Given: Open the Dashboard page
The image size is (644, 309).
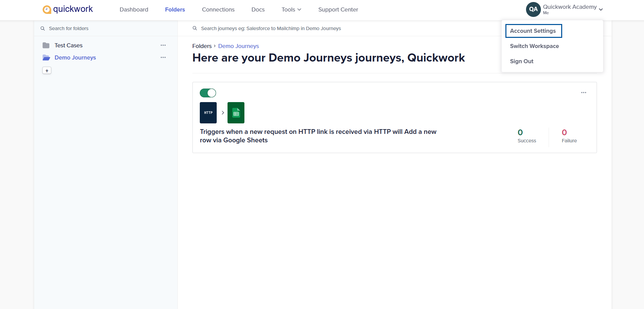Looking at the screenshot, I should 134,9.
